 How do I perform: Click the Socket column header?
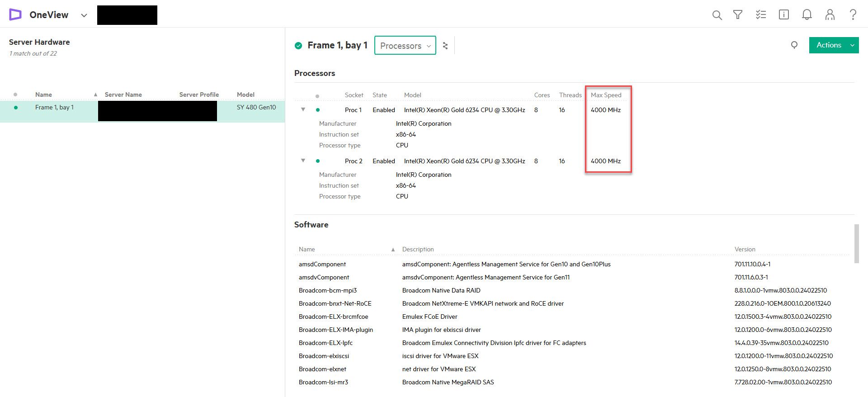pos(354,95)
